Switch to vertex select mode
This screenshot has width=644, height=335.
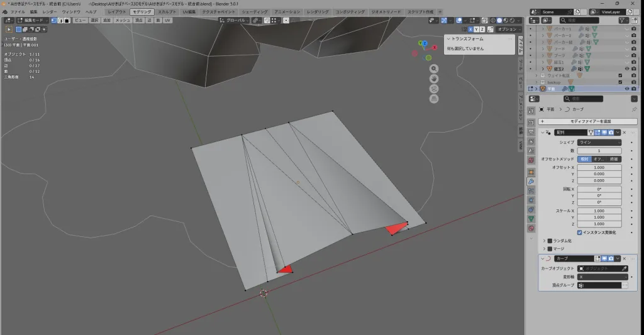(53, 20)
